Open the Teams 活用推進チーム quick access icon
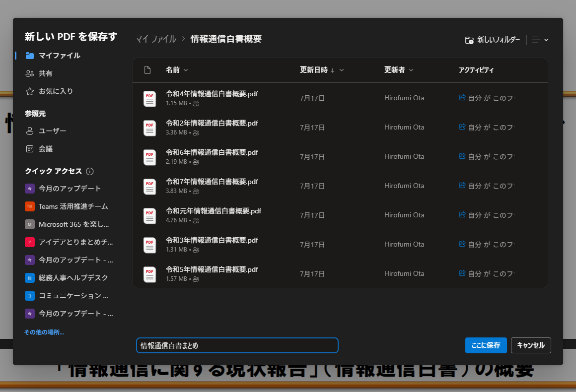576x392 pixels. point(30,206)
